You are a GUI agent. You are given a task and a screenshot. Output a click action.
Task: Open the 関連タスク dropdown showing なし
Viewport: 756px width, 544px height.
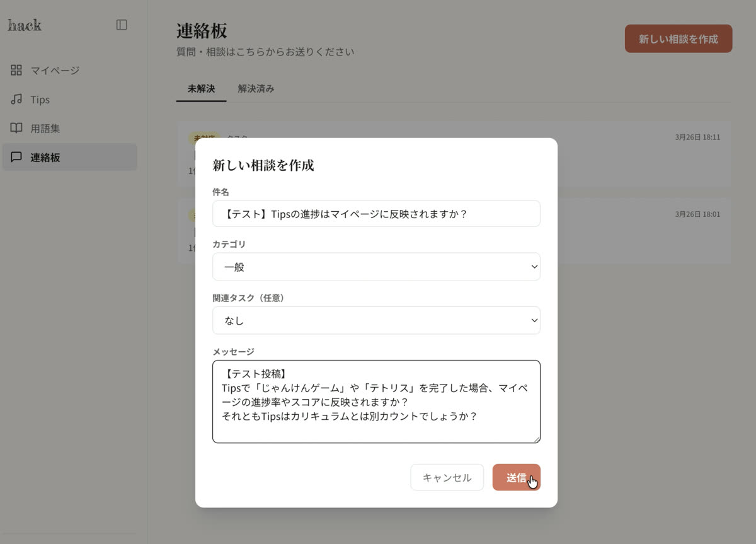click(x=376, y=320)
